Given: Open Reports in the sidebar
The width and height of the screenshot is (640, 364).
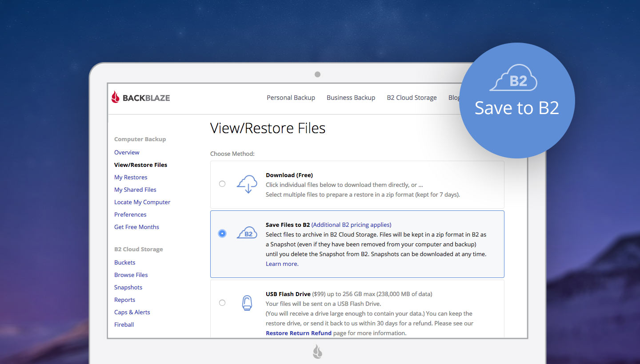Looking at the screenshot, I should coord(124,300).
